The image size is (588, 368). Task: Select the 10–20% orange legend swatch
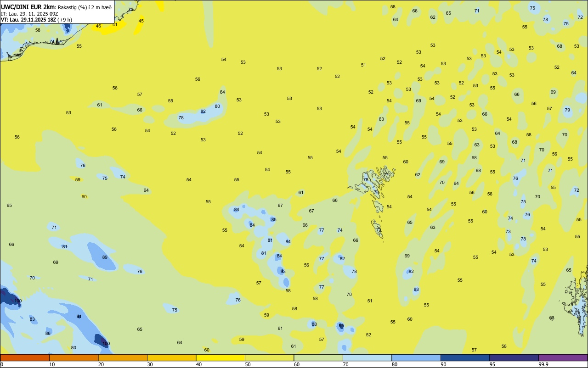(x=73, y=357)
